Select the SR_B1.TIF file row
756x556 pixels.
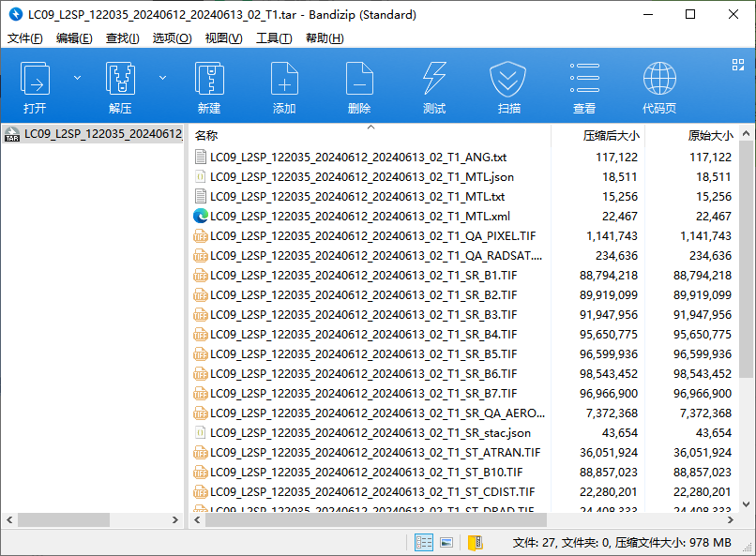(x=463, y=275)
